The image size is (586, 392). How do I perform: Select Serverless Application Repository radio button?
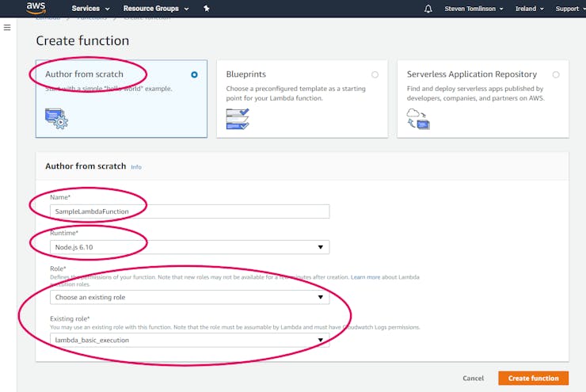click(556, 74)
